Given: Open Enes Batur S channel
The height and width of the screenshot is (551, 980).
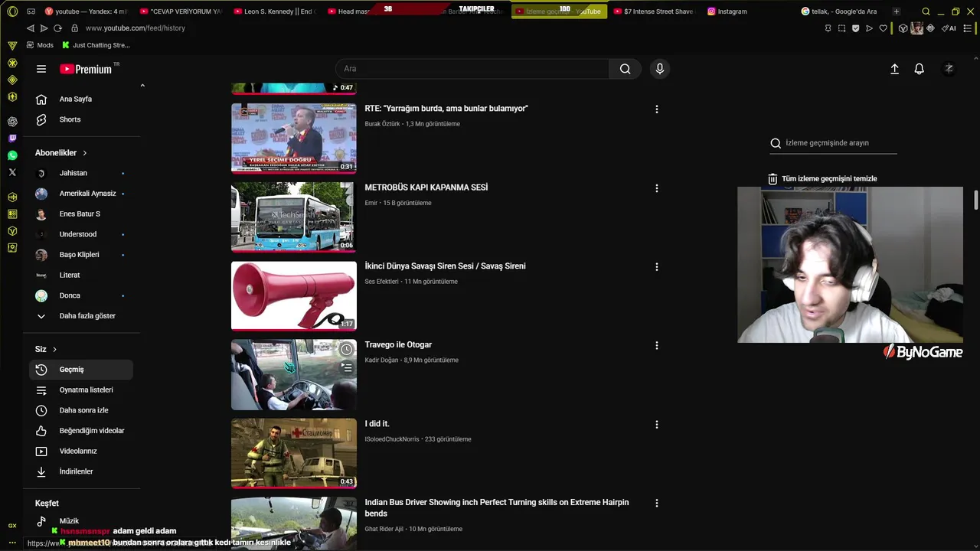Looking at the screenshot, I should [x=80, y=214].
